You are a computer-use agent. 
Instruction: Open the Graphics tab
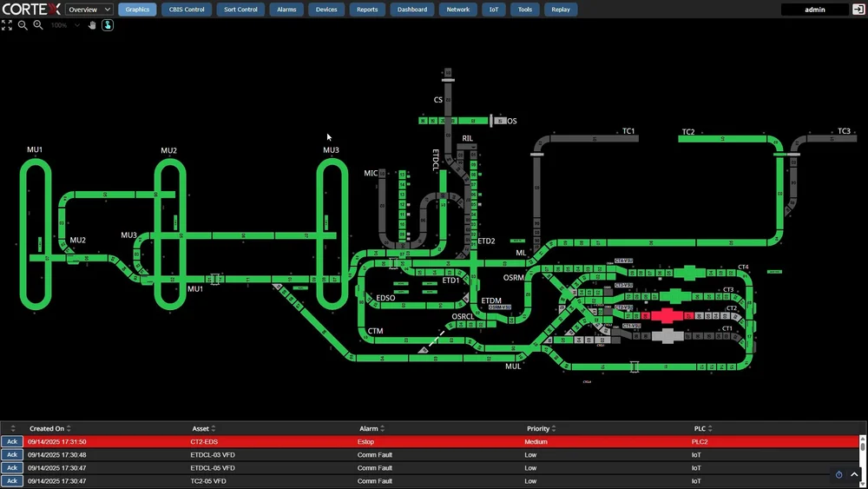coord(137,10)
